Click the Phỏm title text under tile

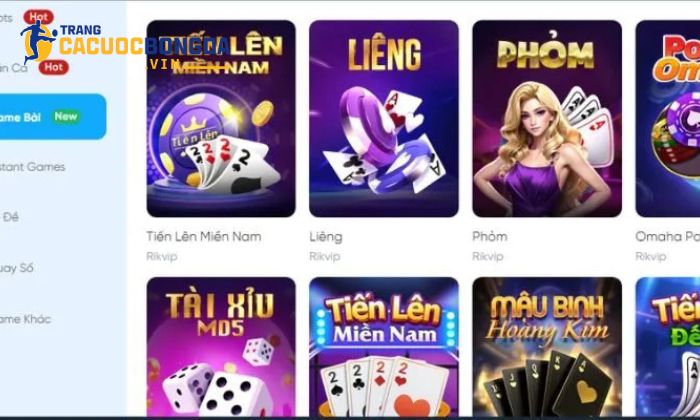click(490, 236)
